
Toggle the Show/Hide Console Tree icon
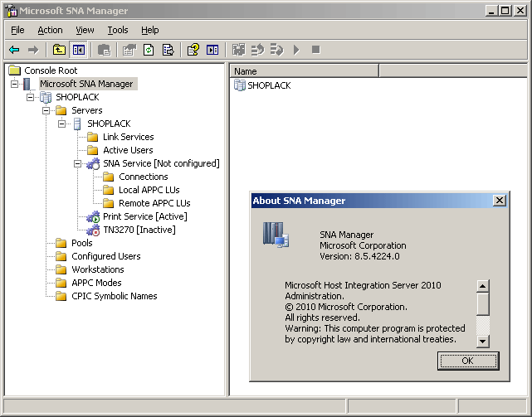[79, 50]
